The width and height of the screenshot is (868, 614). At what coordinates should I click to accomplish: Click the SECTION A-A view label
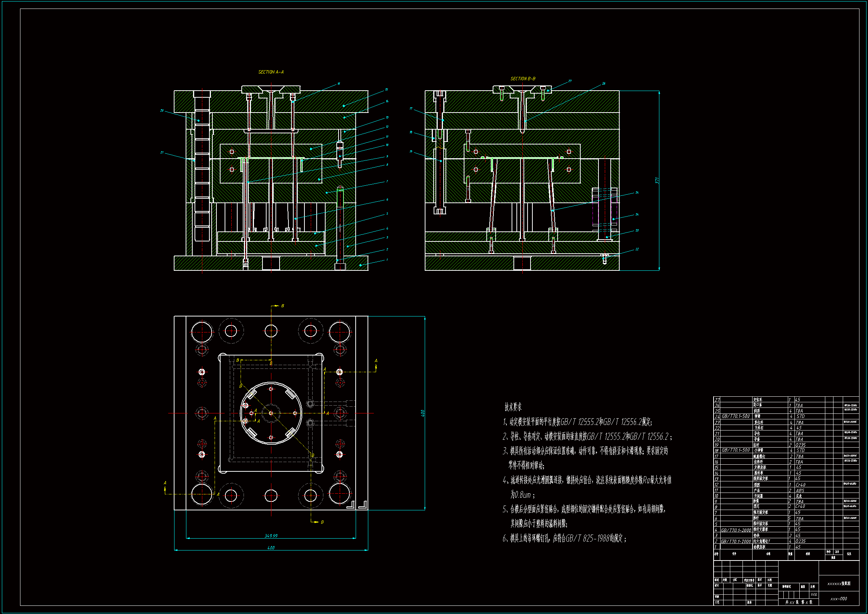[x=271, y=72]
